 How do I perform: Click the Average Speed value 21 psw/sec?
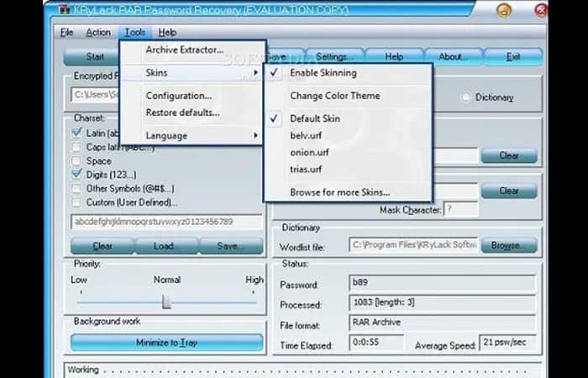point(507,342)
